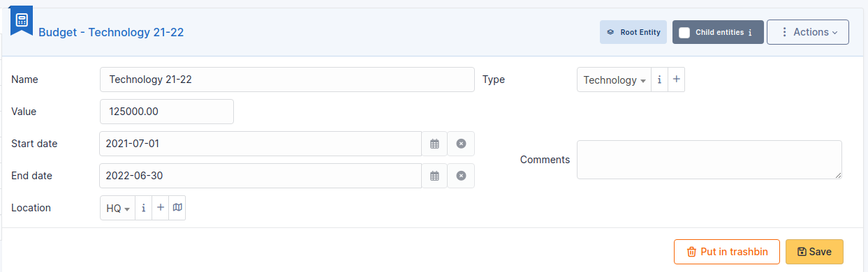Viewport: 868px width, 272px height.
Task: Open the location map icon
Action: click(x=177, y=208)
